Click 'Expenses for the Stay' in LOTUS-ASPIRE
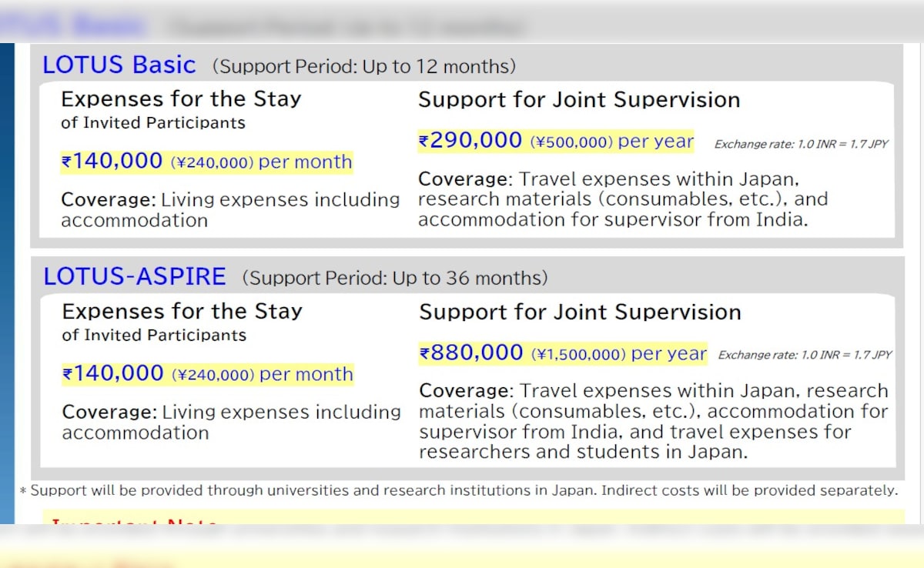 pos(182,312)
